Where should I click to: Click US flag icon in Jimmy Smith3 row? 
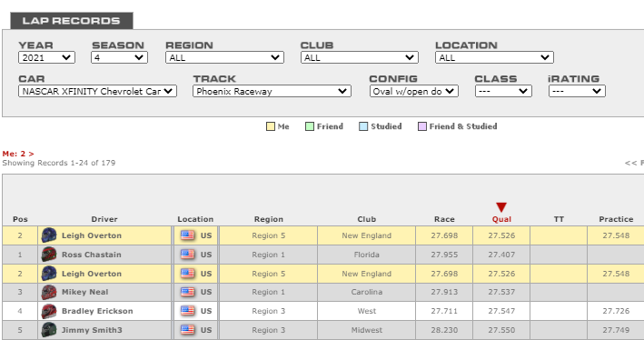(187, 330)
